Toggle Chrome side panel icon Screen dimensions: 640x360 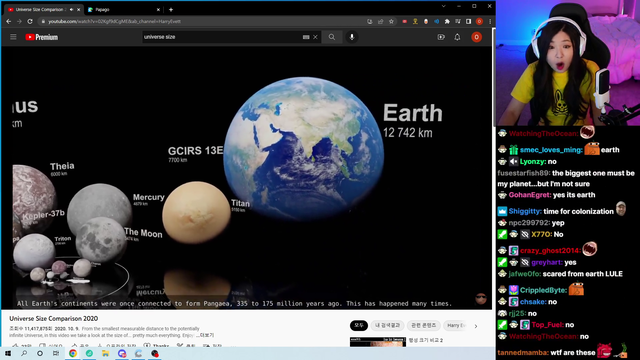pos(468,21)
